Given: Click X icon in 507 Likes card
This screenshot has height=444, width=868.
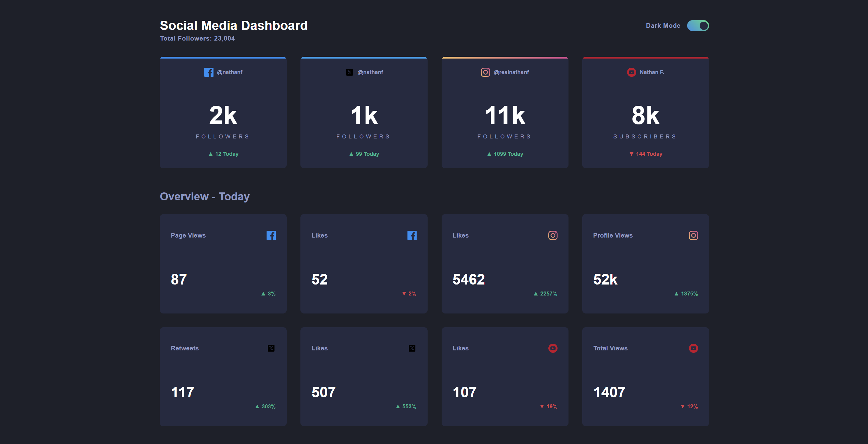Looking at the screenshot, I should point(412,348).
